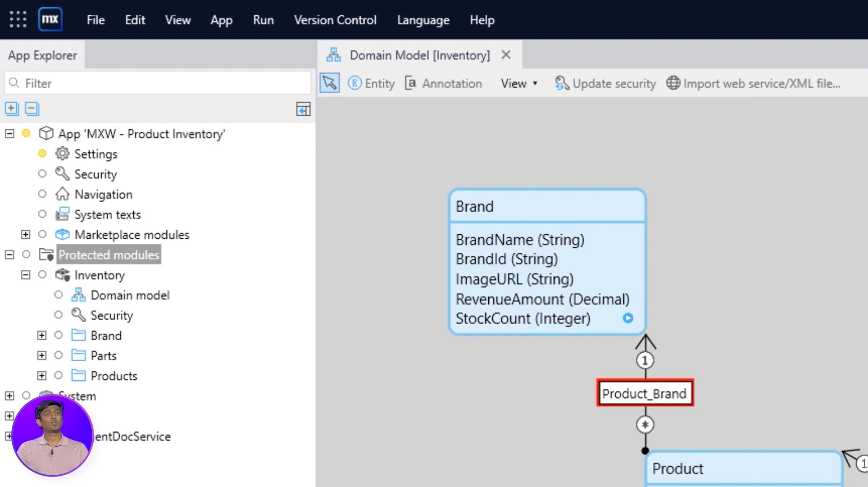
Task: Expand the Products folder
Action: 42,375
